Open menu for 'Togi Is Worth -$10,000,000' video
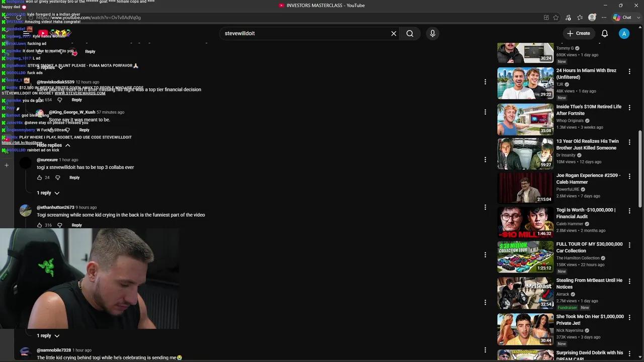 [x=629, y=211]
